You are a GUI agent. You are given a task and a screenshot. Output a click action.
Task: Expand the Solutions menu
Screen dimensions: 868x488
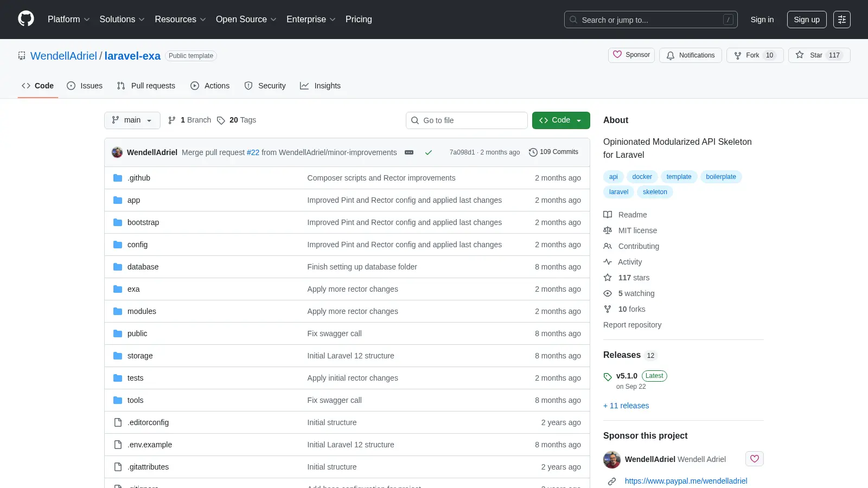tap(122, 19)
